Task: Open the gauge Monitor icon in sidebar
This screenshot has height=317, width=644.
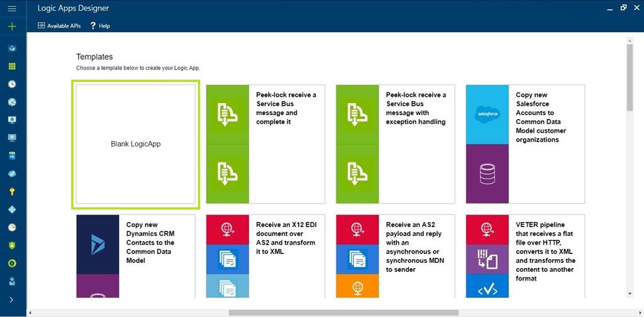Action: coord(12,228)
